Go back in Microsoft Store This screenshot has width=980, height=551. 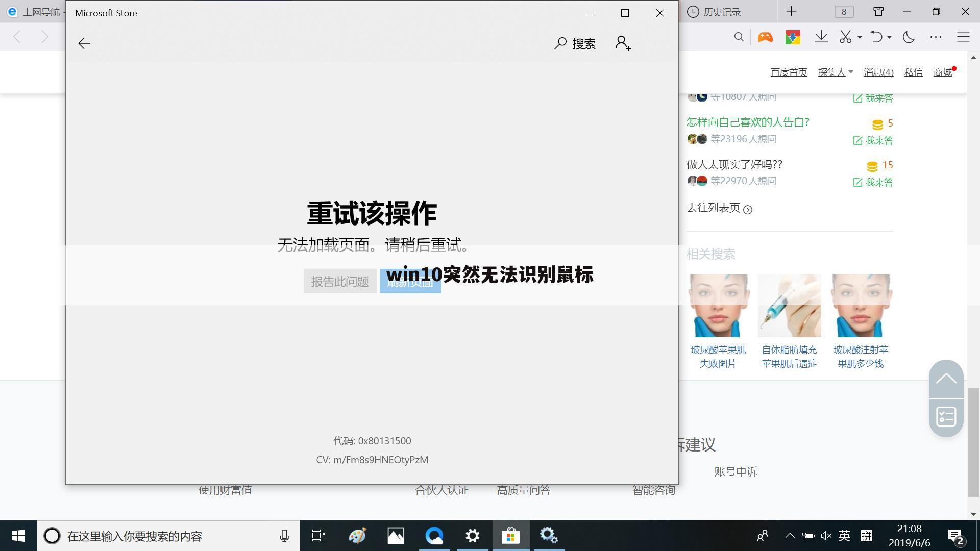tap(84, 43)
